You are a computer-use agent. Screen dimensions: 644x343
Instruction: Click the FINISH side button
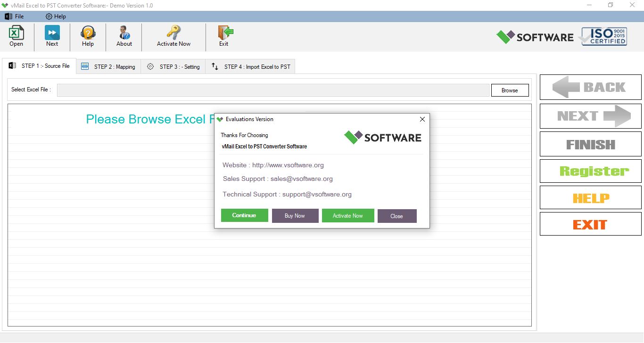590,144
